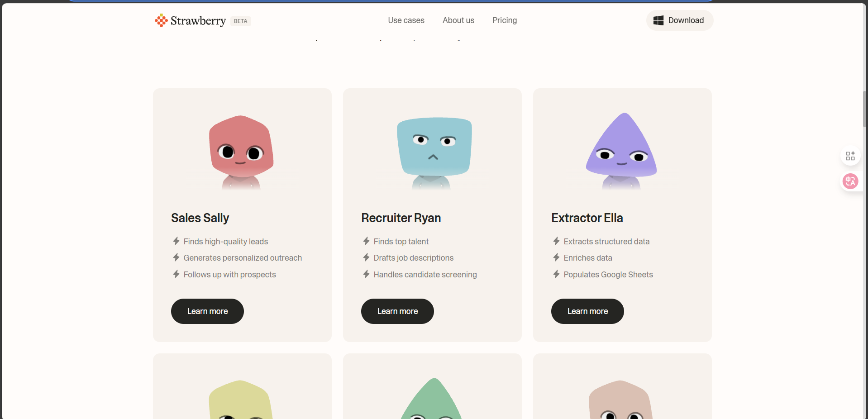This screenshot has height=419, width=868.
Task: Go to the Pricing page
Action: 505,20
